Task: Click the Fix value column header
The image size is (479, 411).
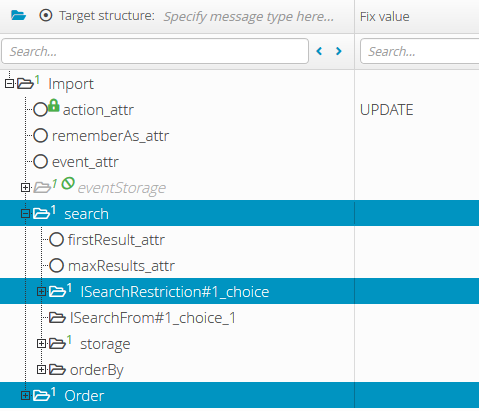Action: click(x=385, y=17)
